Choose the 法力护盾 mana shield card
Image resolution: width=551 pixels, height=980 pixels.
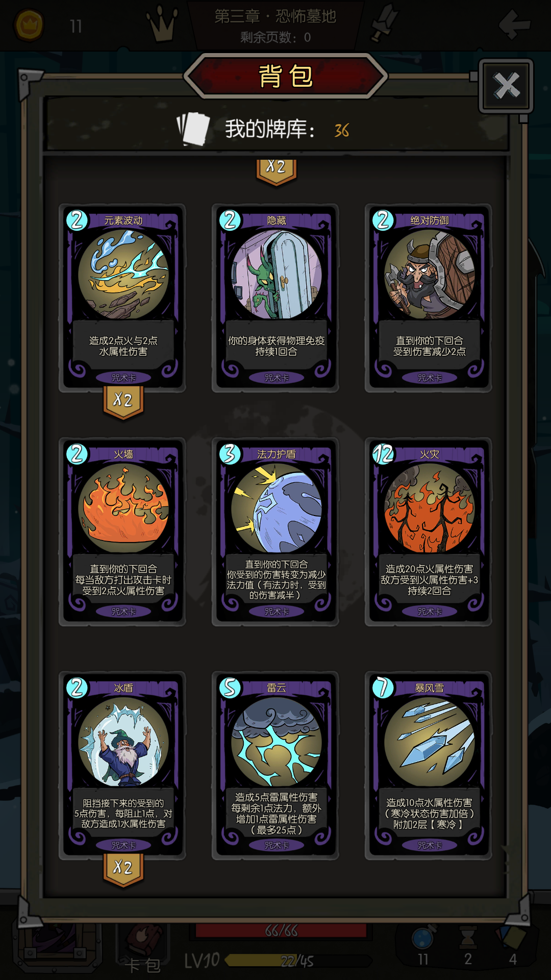pos(275,532)
